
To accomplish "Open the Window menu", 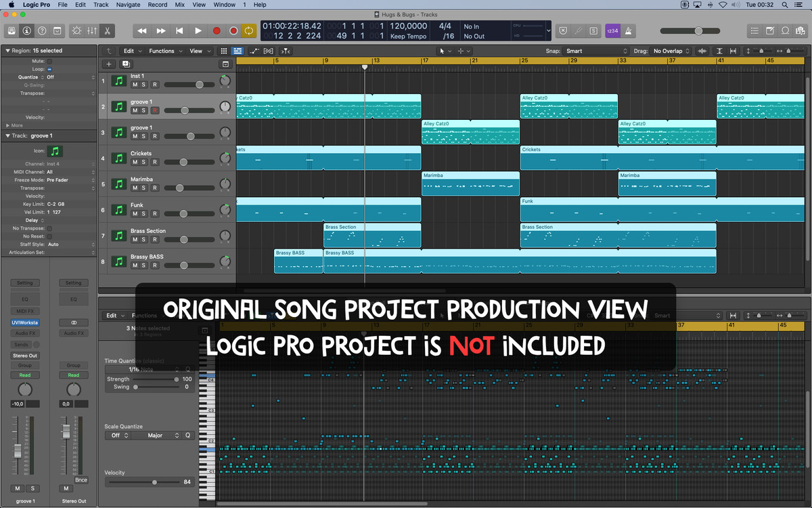I will pos(224,5).
